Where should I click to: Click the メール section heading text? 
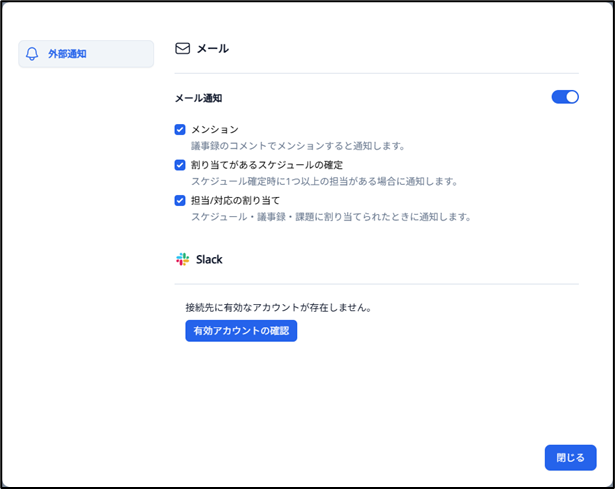pos(212,48)
